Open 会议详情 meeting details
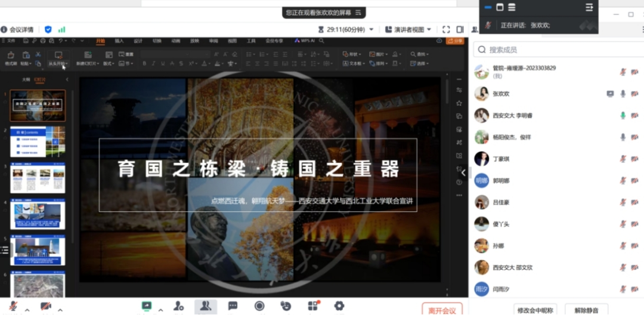The image size is (644, 315). tap(18, 29)
